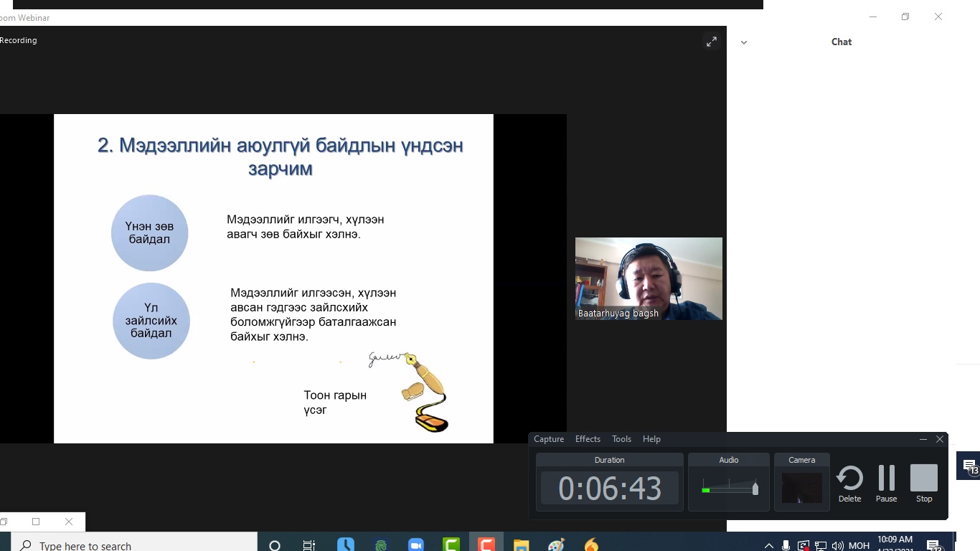Show hidden system tray icons

point(768,546)
